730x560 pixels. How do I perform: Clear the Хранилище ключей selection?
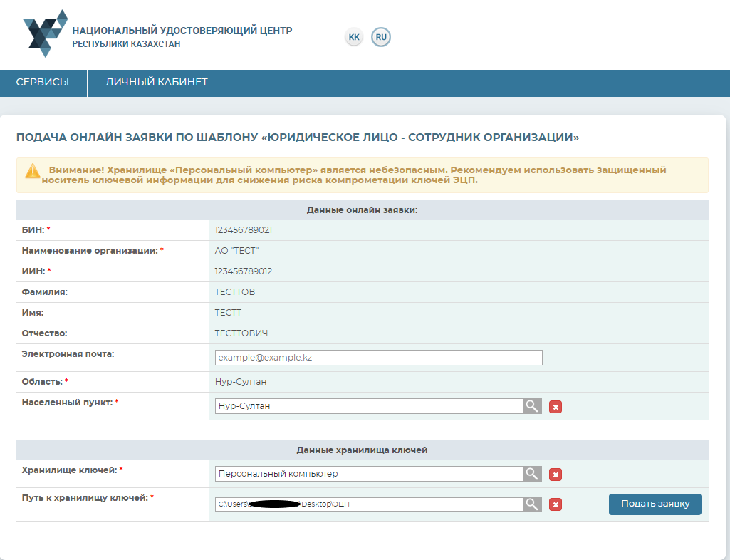pos(556,475)
